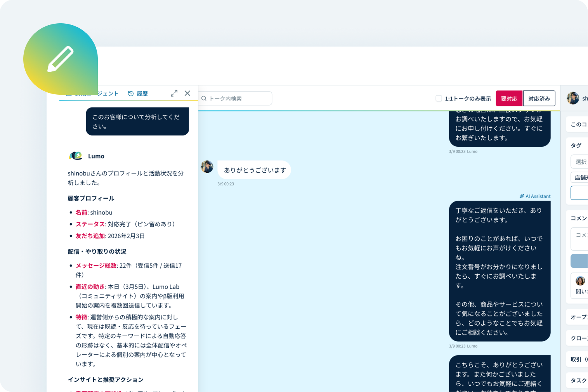The image size is (588, 392).
Task: Expand the クローズ section in the sidebar
Action: [x=578, y=338]
